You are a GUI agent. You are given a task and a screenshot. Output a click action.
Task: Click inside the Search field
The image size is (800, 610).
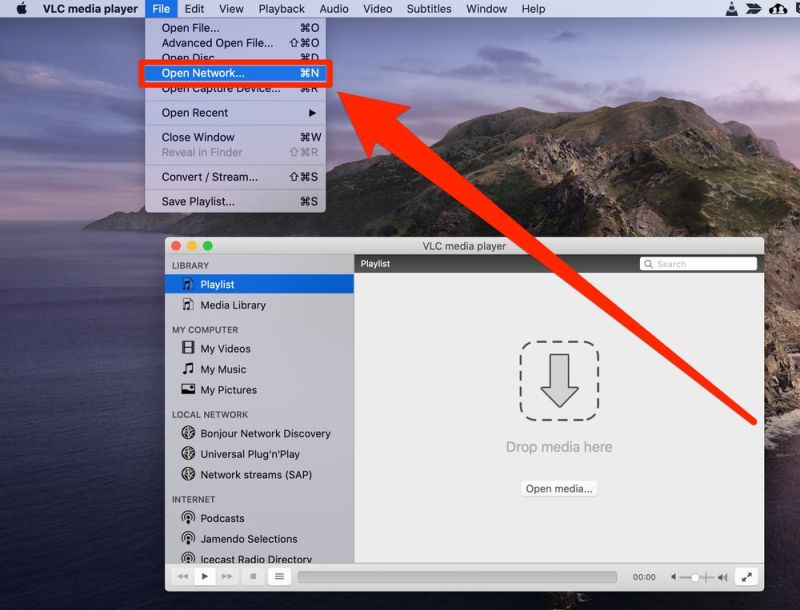pos(700,263)
